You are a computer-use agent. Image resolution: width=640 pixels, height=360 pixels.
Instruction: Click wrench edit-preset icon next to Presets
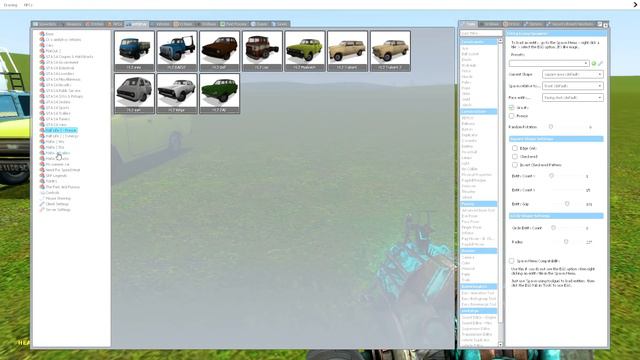click(x=600, y=63)
